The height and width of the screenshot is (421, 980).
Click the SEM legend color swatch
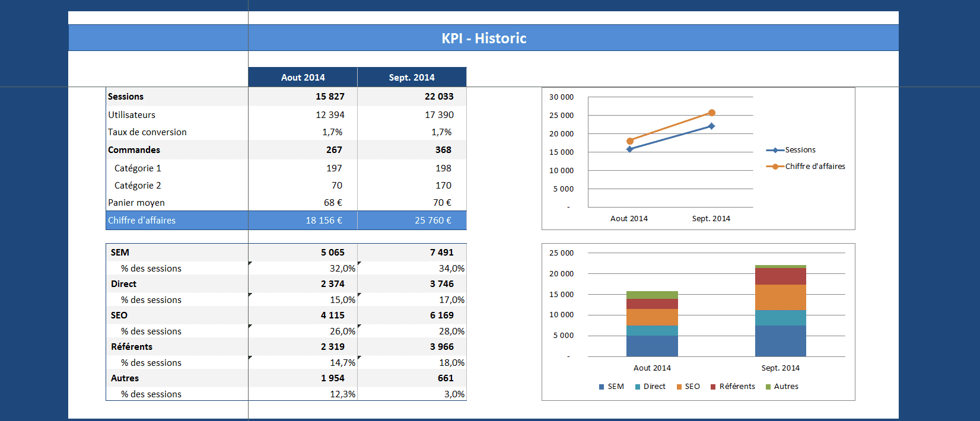pos(602,387)
